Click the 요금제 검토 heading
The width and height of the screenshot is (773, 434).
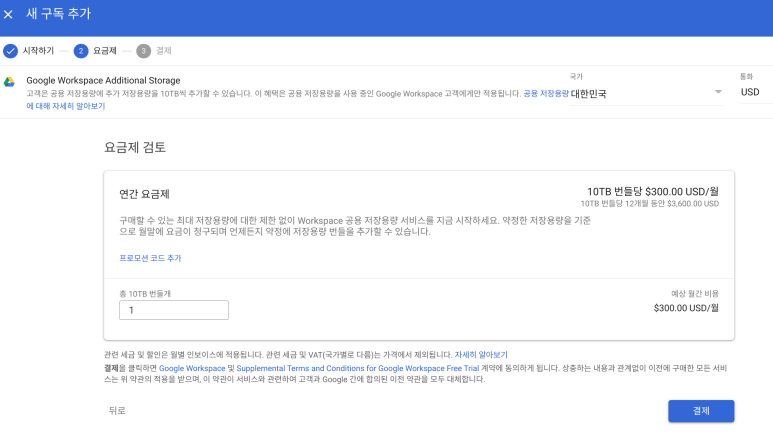tap(135, 147)
